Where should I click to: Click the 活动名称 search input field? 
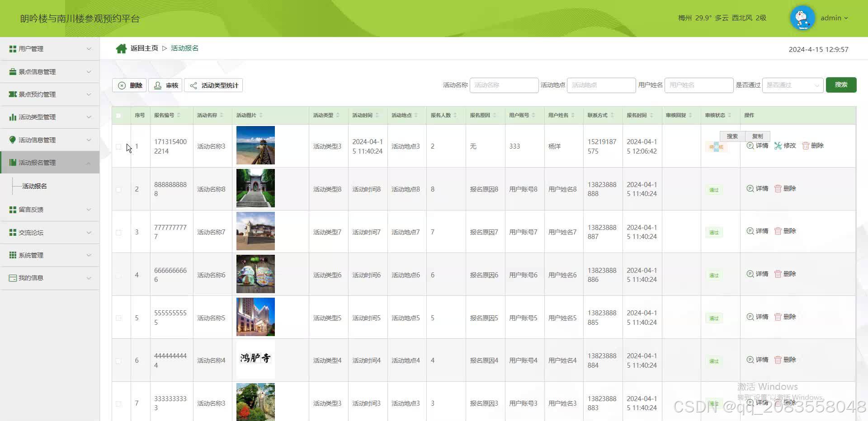[504, 85]
